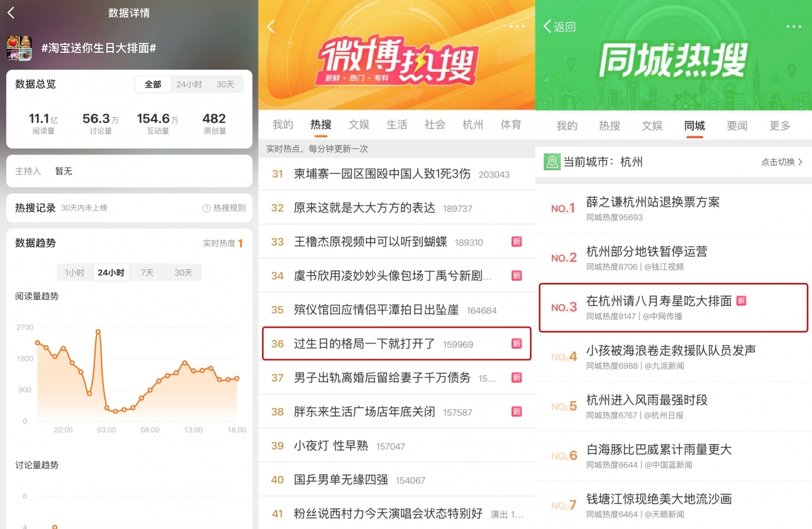Tap 返回 on the 同城热搜 screen
The image size is (812, 529).
560,27
